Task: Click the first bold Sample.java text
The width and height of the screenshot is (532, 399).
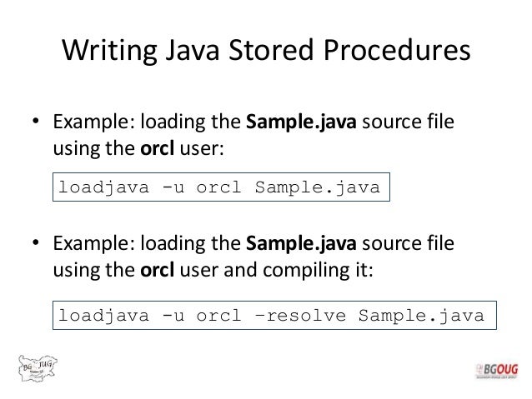Action: click(301, 122)
